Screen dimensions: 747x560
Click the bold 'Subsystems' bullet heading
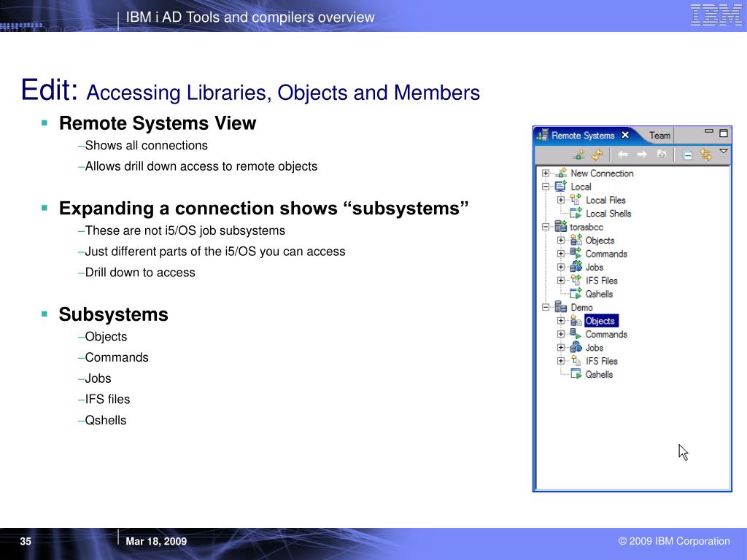[113, 314]
